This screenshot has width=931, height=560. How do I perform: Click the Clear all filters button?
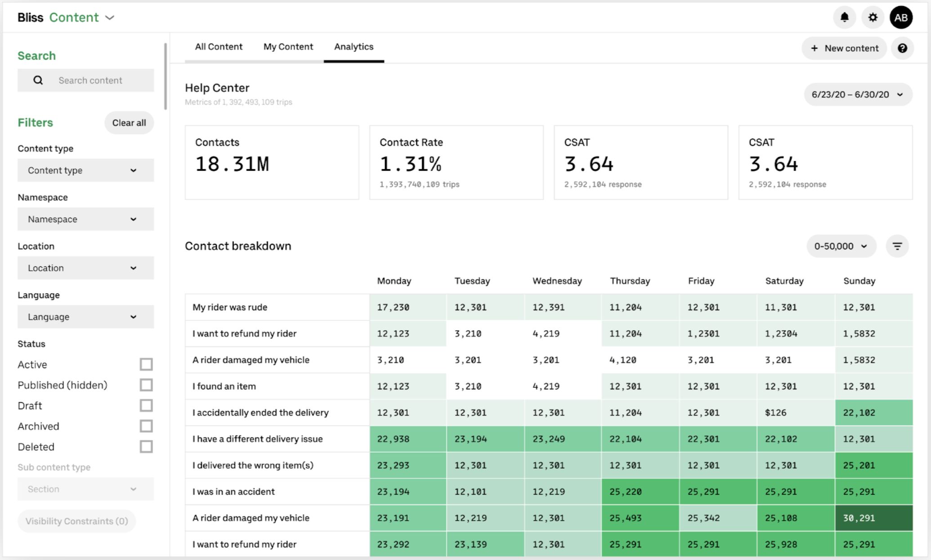(129, 122)
